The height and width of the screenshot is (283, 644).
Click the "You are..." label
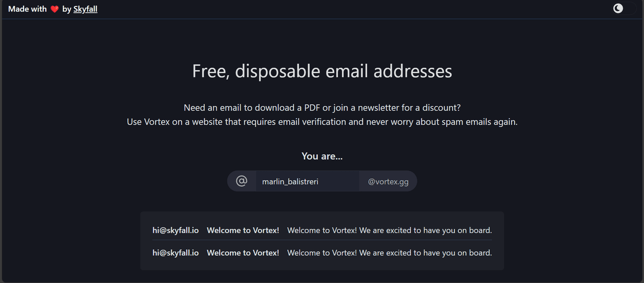pyautogui.click(x=322, y=156)
